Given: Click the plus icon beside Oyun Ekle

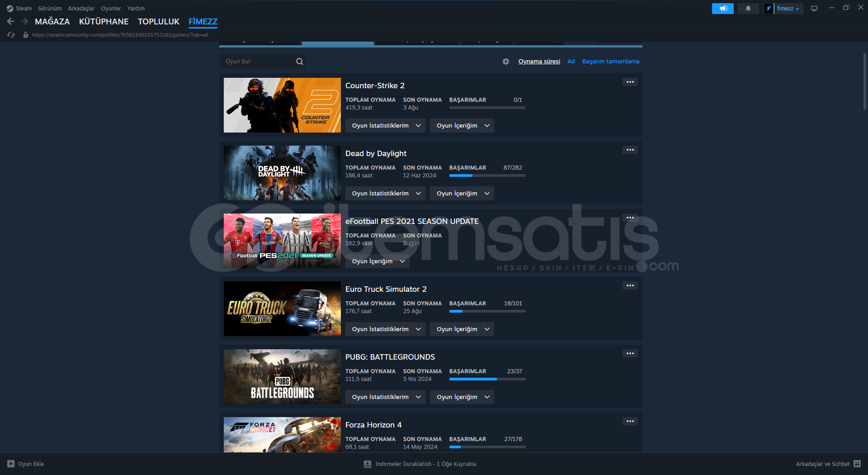Looking at the screenshot, I should coord(11,464).
